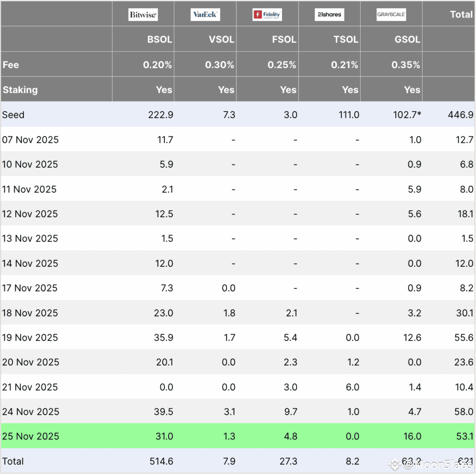Click the Fidelity logo
The image size is (476, 476).
(x=267, y=14)
